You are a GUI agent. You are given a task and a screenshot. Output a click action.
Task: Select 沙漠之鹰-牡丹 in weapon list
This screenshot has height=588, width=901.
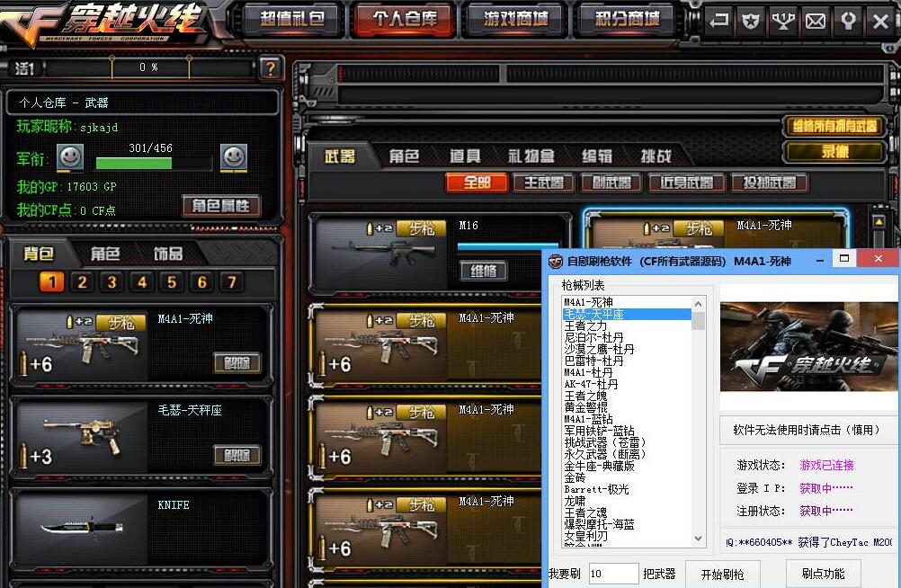(x=627, y=349)
